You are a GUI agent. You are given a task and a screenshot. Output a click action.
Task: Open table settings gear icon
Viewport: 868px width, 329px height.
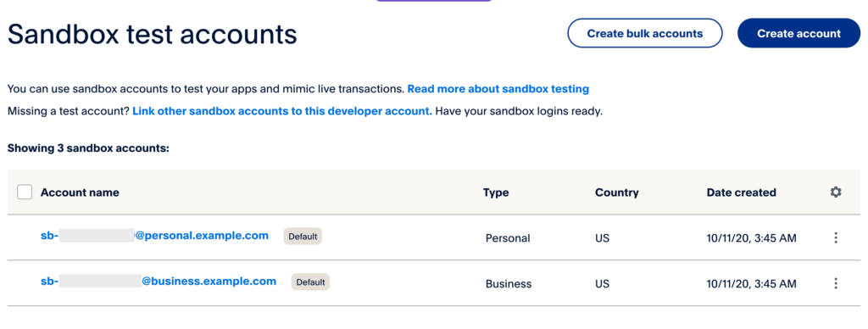pos(835,192)
